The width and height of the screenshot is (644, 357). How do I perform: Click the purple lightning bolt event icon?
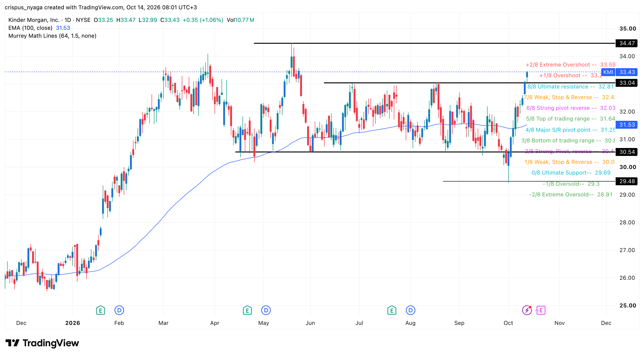[527, 310]
